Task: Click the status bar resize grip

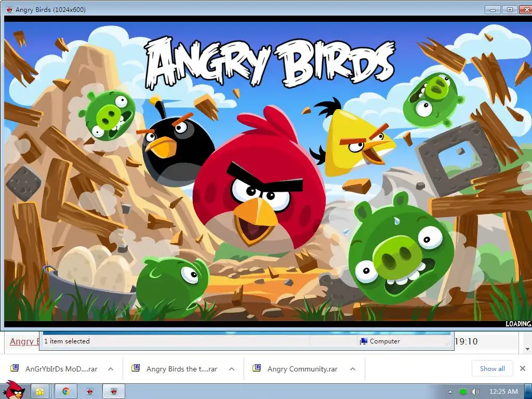Action: (448, 344)
